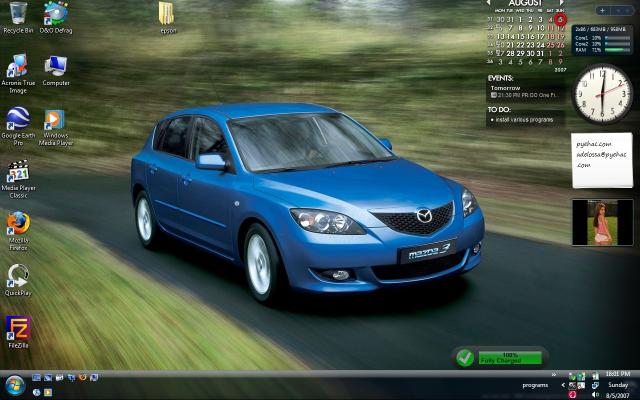
Task: Click the 100% Fully Charged battery bar
Action: (510, 358)
